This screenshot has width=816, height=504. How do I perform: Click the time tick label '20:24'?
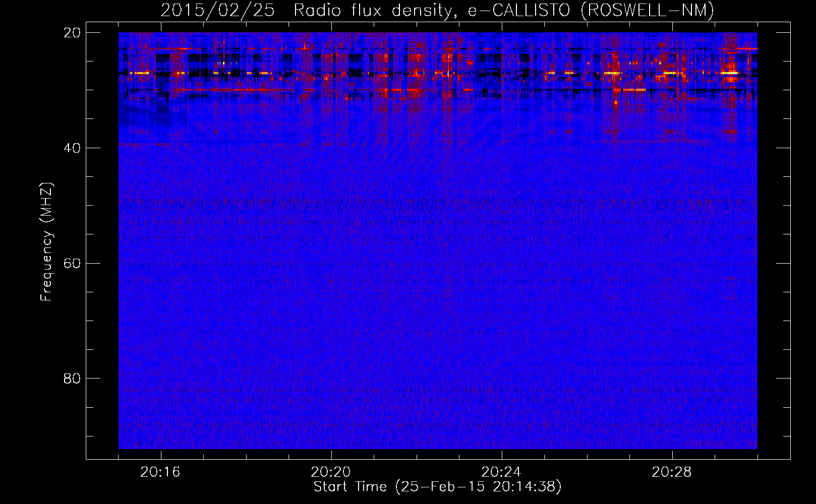501,472
